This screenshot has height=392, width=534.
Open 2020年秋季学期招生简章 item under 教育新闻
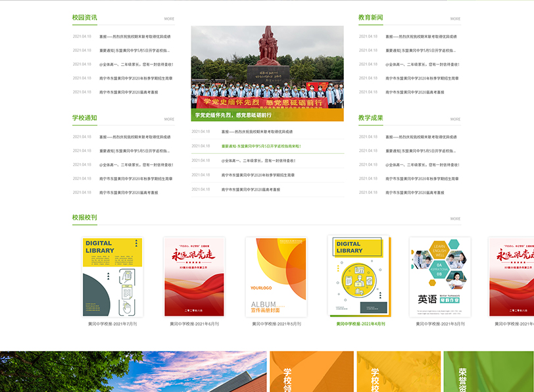[422, 78]
